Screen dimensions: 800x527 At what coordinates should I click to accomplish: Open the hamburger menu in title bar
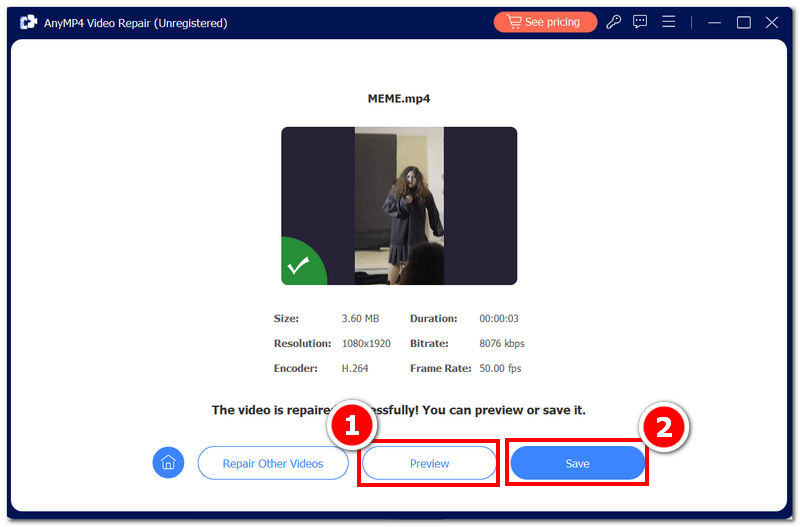668,22
